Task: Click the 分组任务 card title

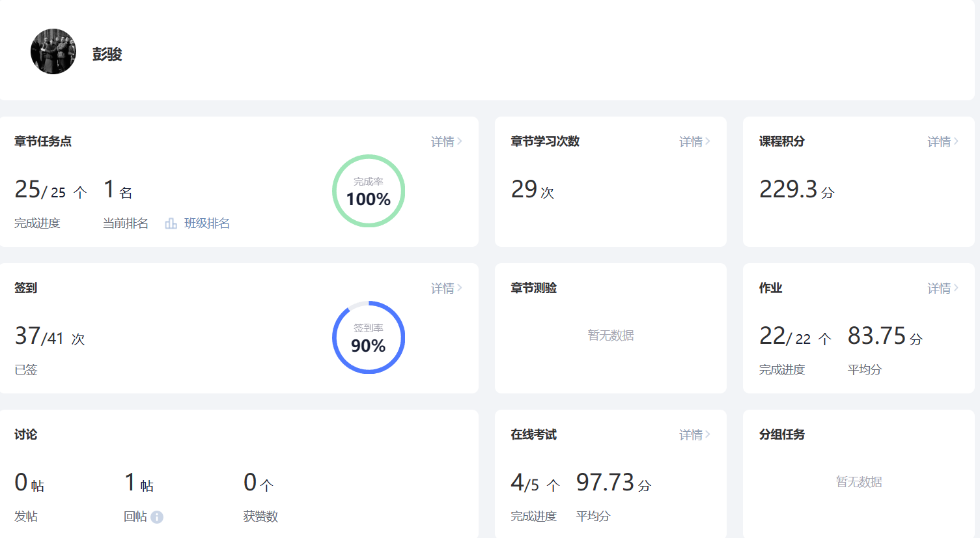Action: click(x=782, y=434)
